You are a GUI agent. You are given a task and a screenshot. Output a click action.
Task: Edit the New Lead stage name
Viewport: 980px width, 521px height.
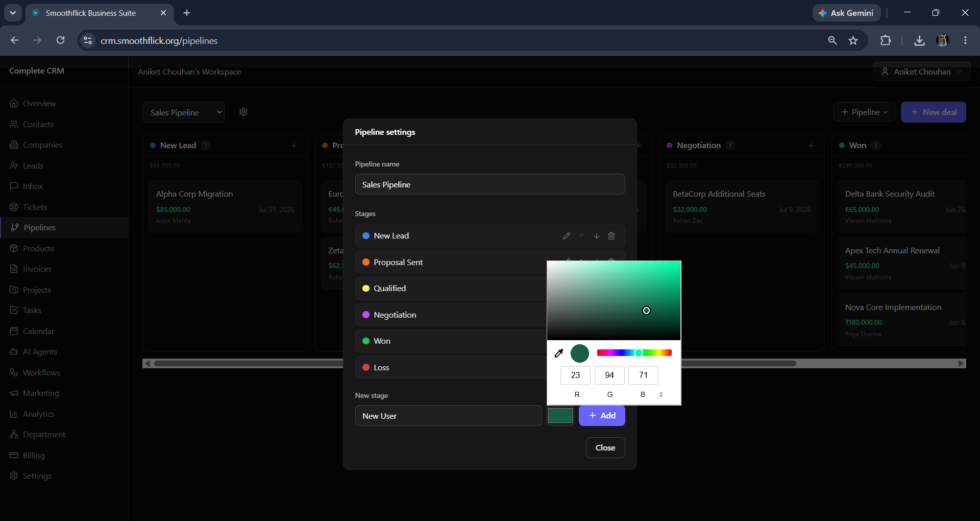(x=566, y=236)
